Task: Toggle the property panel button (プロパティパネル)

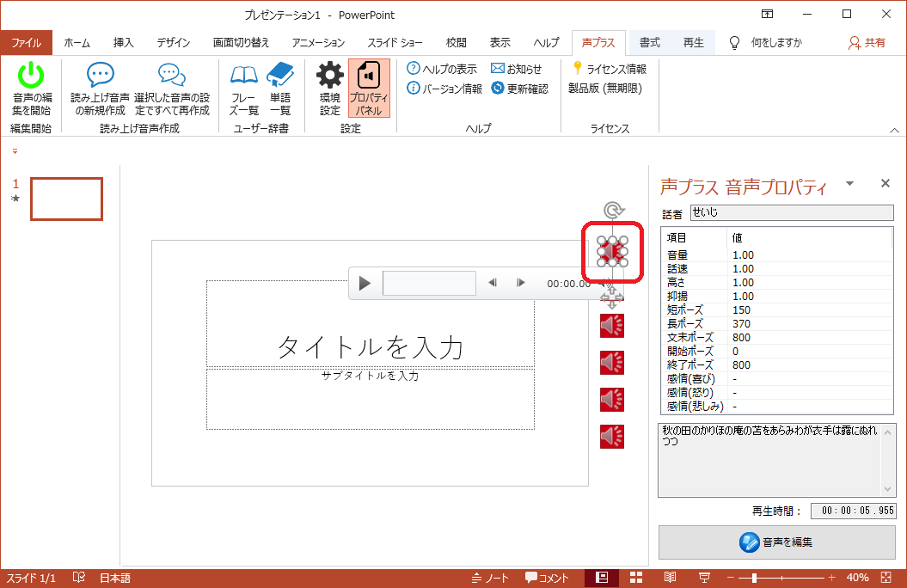Action: [x=369, y=89]
